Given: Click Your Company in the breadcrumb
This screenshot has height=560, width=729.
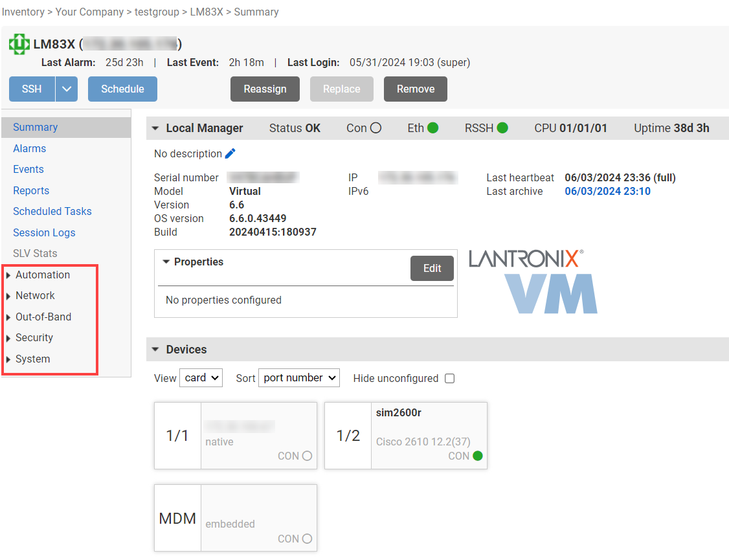Looking at the screenshot, I should (89, 12).
